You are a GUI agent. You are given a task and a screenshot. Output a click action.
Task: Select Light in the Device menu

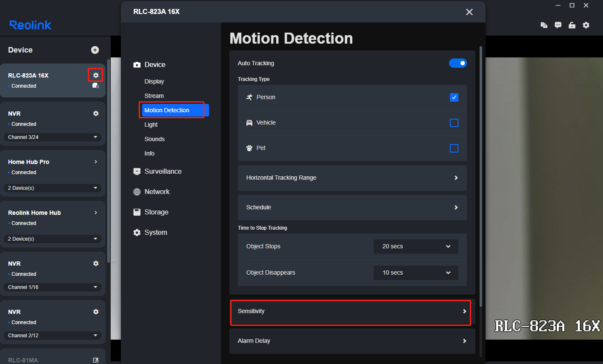pos(151,125)
